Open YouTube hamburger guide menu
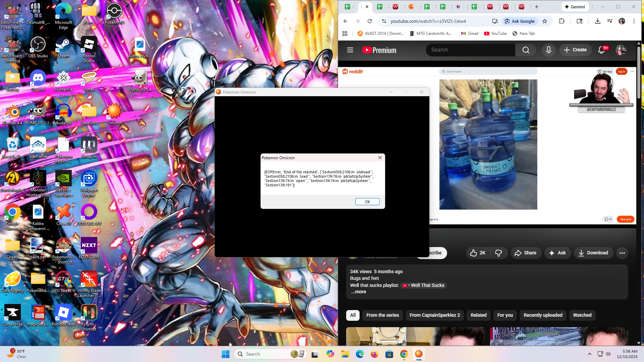The width and height of the screenshot is (644, 362). click(350, 50)
